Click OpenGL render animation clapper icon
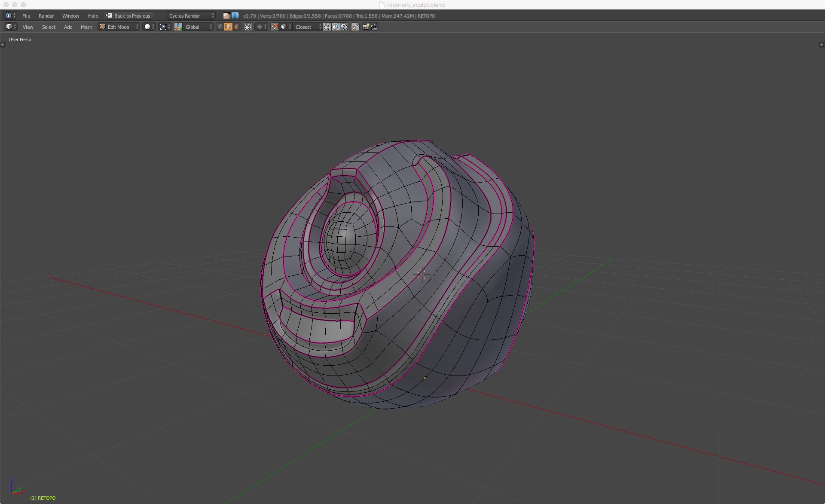Image resolution: width=825 pixels, height=504 pixels. pos(374,27)
